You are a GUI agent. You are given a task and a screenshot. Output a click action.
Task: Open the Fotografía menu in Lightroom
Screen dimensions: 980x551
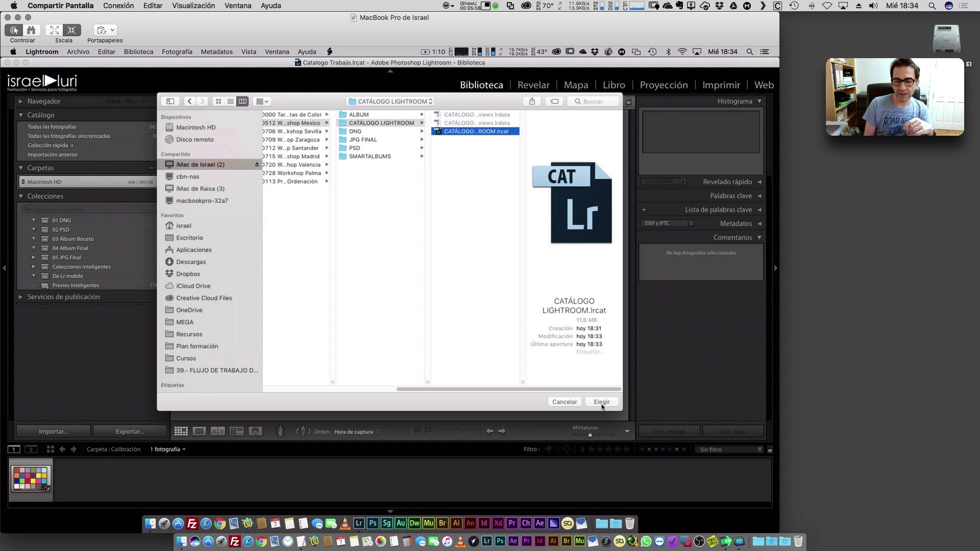coord(177,52)
